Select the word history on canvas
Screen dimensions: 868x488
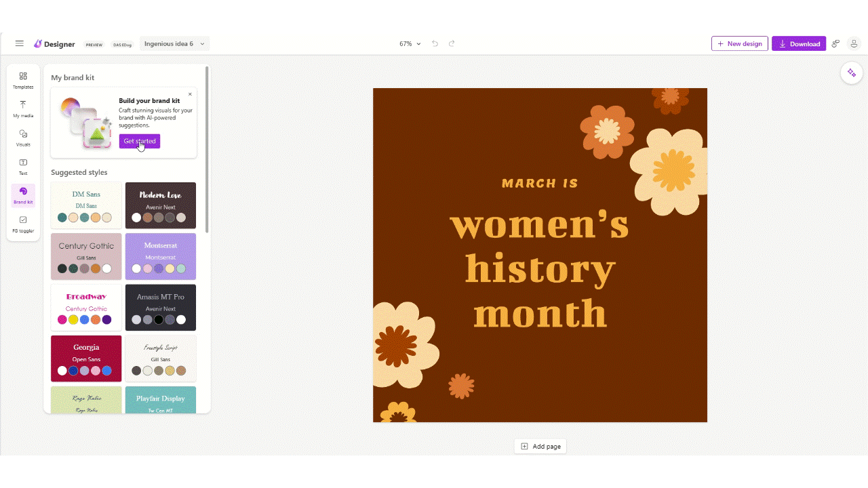[540, 270]
